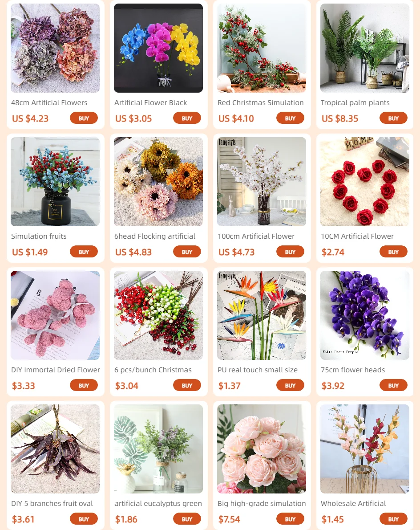Select the 6head Flocking artificial title
The image size is (420, 530).
(155, 236)
